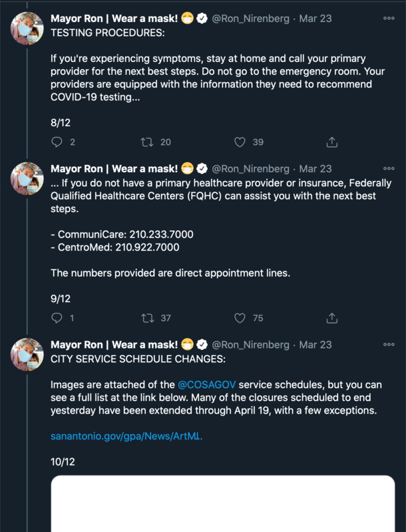Open @Ron_Nirenberg handle on the 10/12 tweet
This screenshot has height=532, width=406.
coord(250,344)
